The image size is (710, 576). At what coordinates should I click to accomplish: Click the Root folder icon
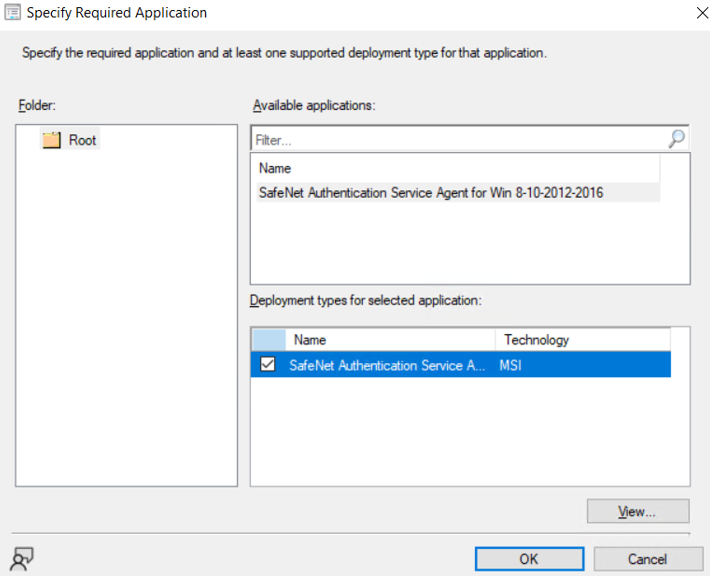(x=52, y=140)
